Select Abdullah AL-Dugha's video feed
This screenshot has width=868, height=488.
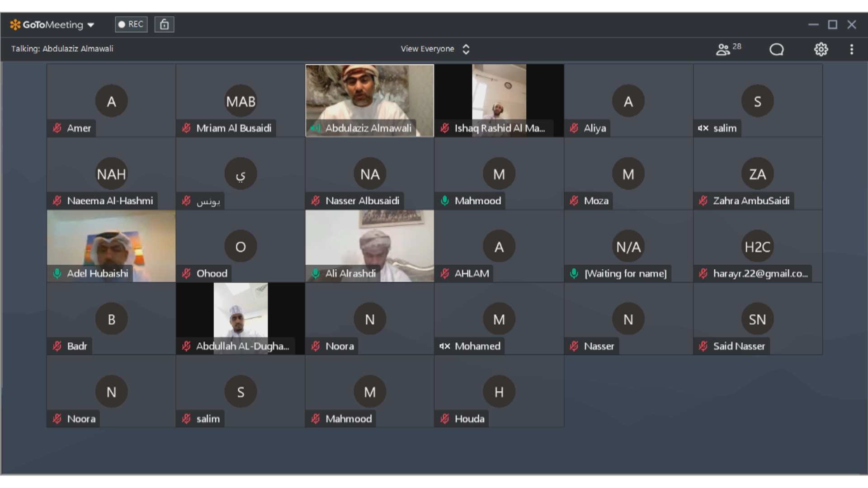click(241, 312)
